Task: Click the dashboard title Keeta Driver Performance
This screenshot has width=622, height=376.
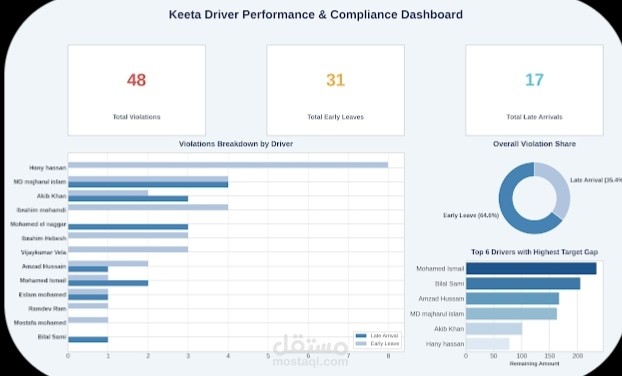Action: (316, 15)
